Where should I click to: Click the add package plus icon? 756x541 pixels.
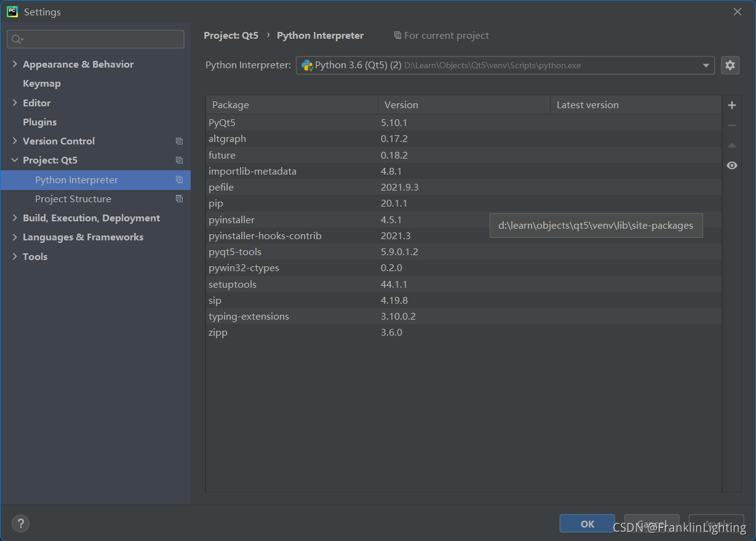click(732, 105)
